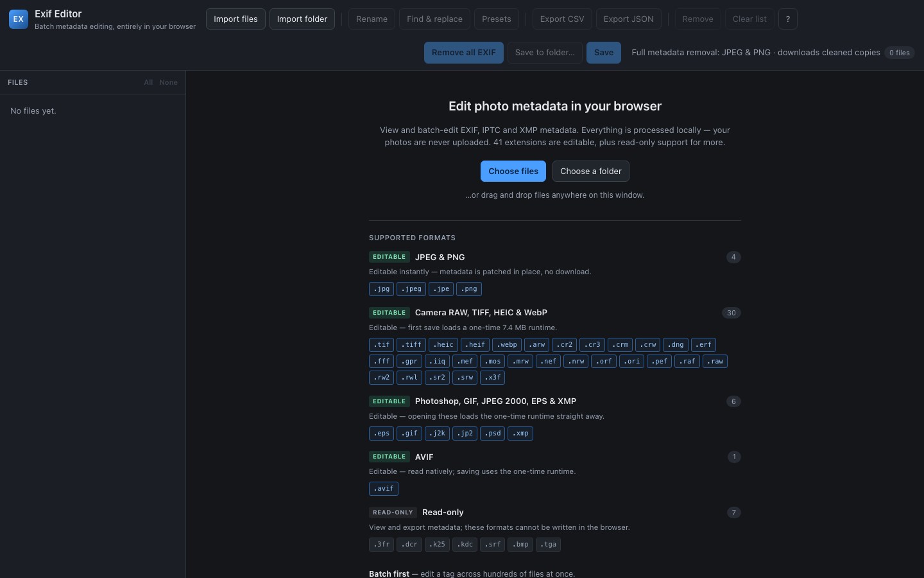Click the .webp extension chip
924x578 pixels.
(507, 345)
